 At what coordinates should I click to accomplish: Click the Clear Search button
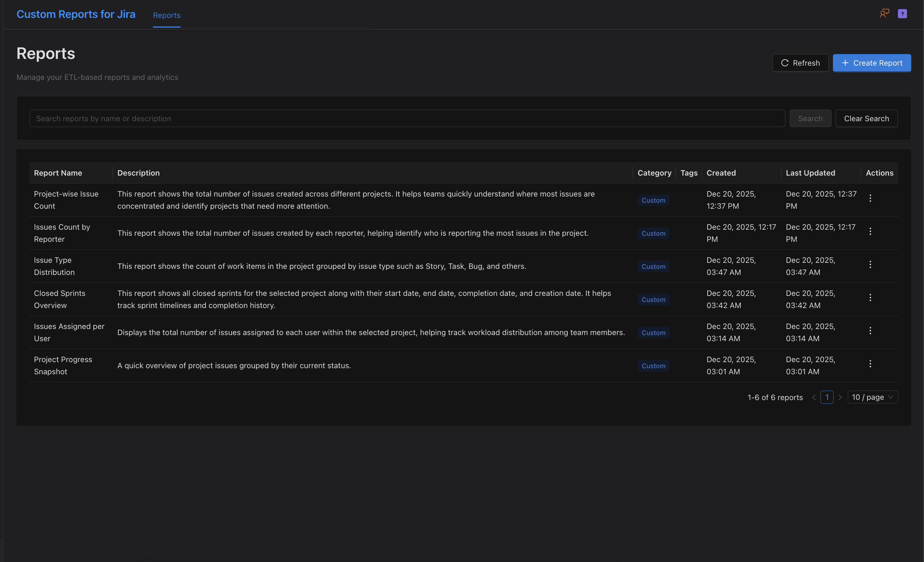(x=866, y=118)
